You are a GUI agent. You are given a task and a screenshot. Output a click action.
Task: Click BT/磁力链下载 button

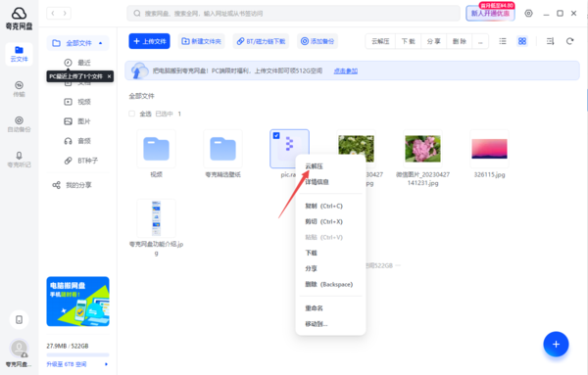click(261, 41)
